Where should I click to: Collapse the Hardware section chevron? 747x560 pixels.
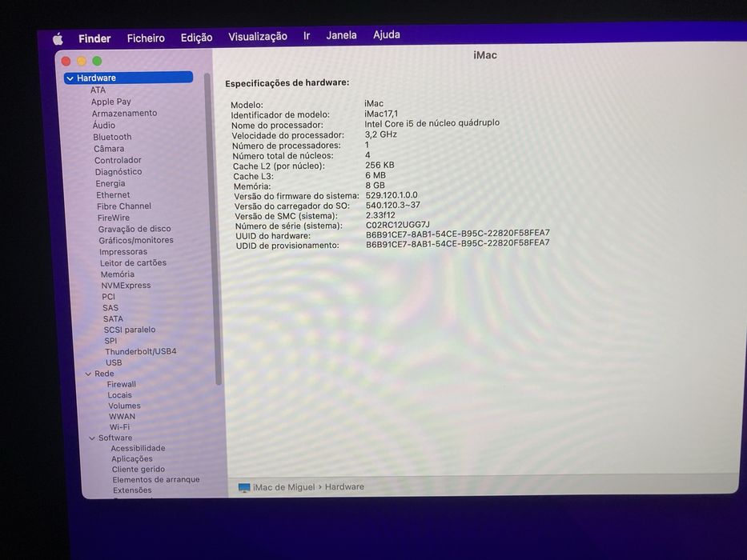[70, 78]
